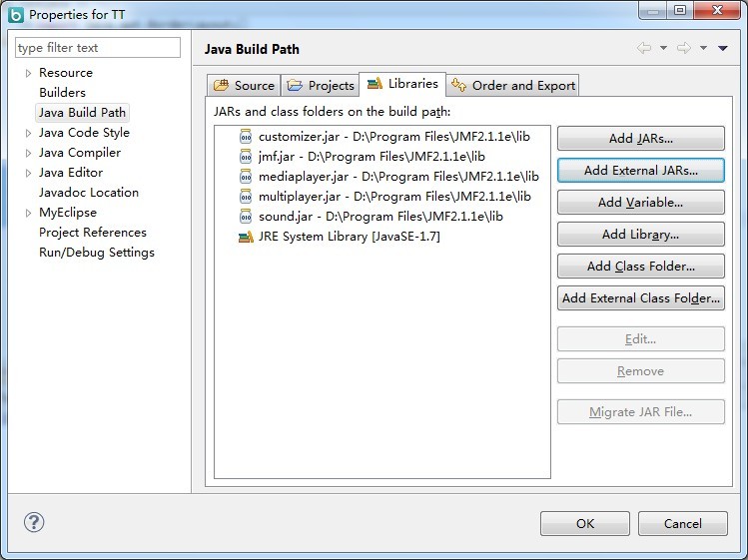Open the view menu black triangle
Image resolution: width=748 pixels, height=560 pixels.
(723, 48)
